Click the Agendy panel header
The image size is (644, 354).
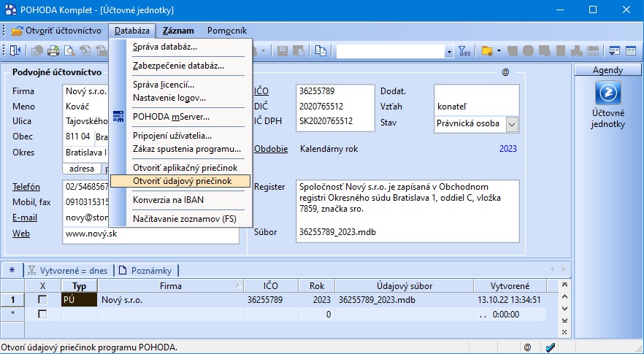[x=607, y=70]
